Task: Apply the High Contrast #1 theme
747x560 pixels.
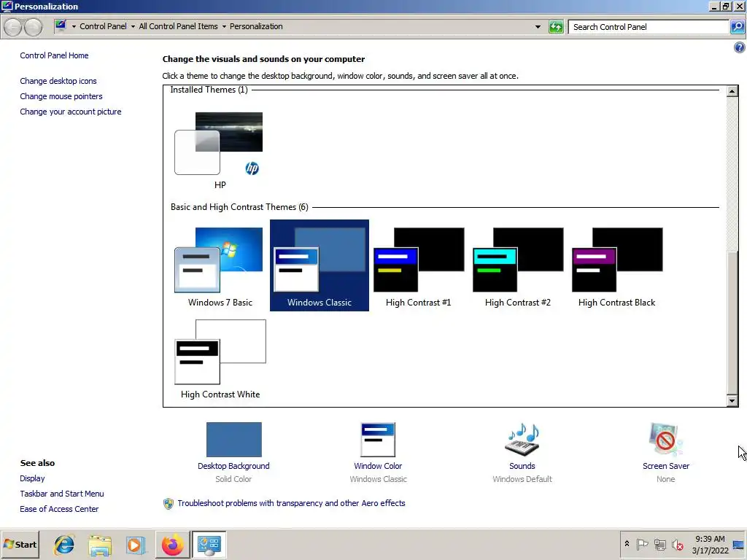Action: (x=418, y=265)
